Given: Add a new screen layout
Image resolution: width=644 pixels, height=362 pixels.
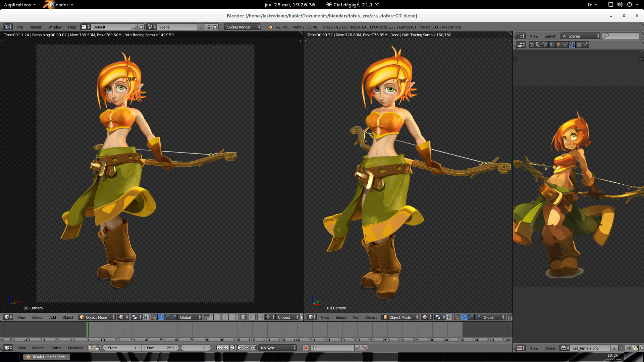Looking at the screenshot, I should (x=135, y=27).
